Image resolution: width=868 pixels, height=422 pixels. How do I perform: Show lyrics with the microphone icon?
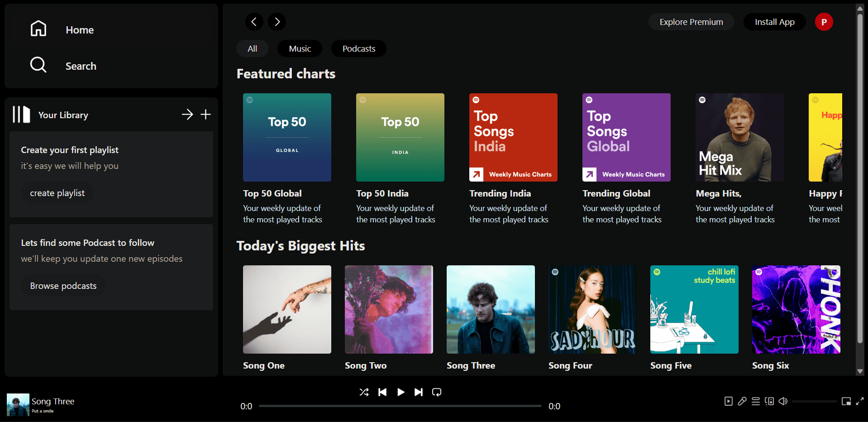tap(742, 401)
